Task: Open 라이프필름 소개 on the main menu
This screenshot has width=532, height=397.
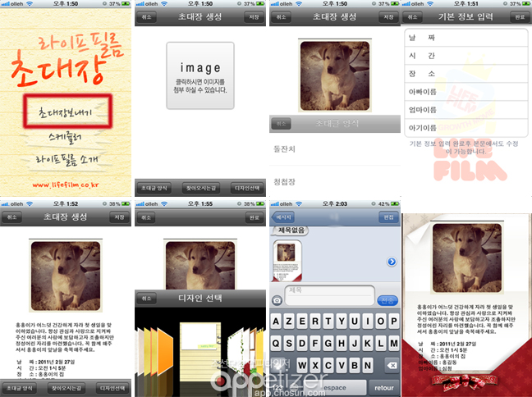Action: (x=66, y=160)
